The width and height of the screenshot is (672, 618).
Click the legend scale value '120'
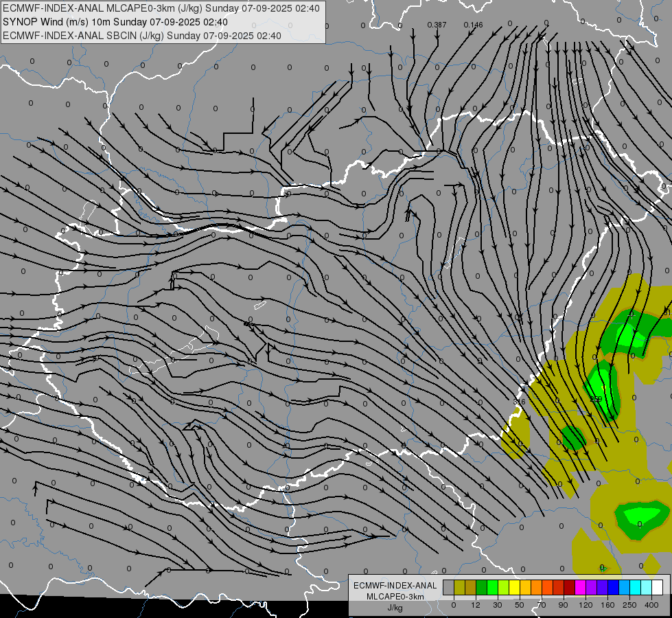pos(586,606)
